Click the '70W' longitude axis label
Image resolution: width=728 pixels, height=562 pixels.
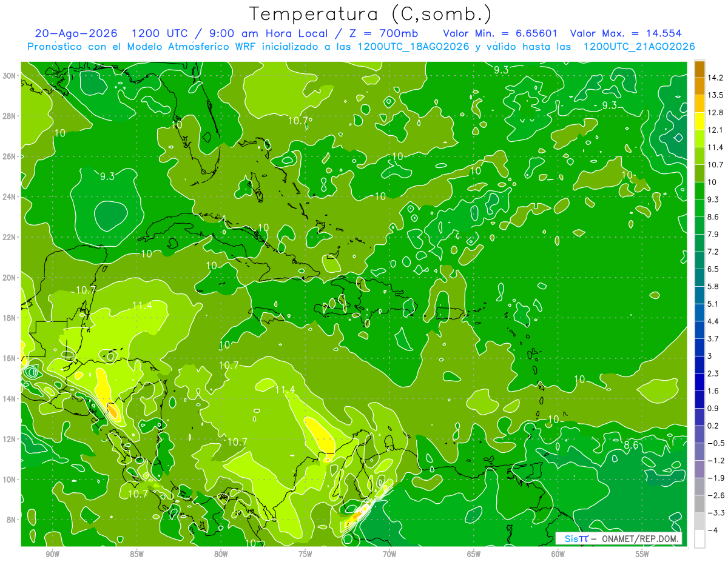389,554
